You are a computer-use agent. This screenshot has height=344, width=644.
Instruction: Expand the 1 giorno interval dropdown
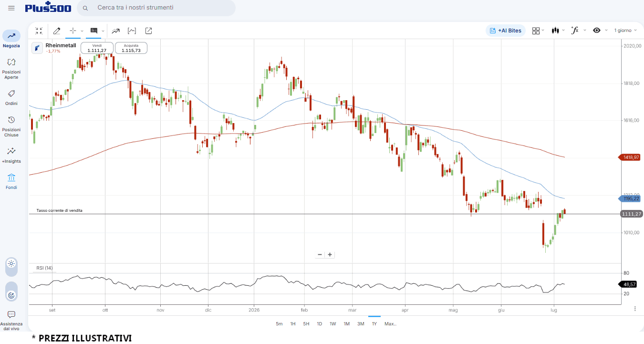[625, 31]
